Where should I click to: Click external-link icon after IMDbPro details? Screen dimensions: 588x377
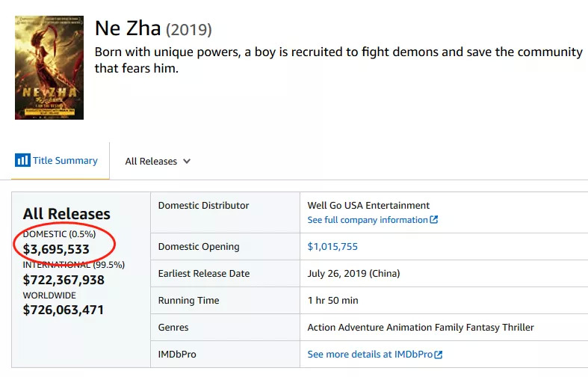coord(439,355)
